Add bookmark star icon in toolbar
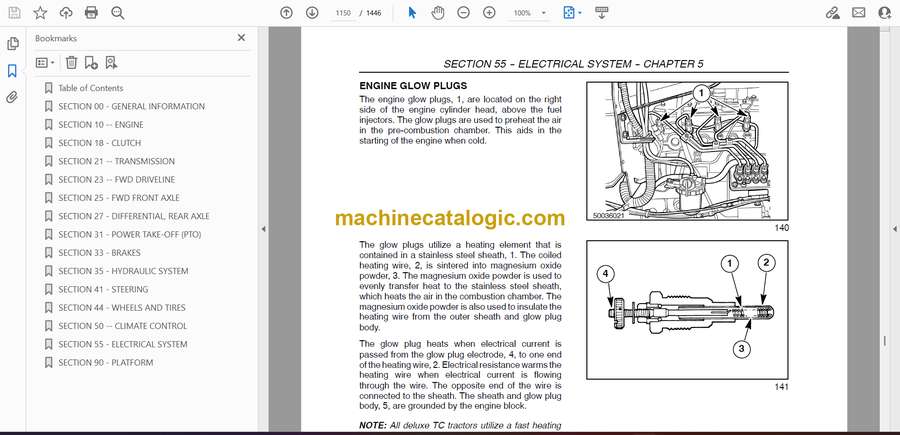The width and height of the screenshot is (900, 435). coord(40,13)
